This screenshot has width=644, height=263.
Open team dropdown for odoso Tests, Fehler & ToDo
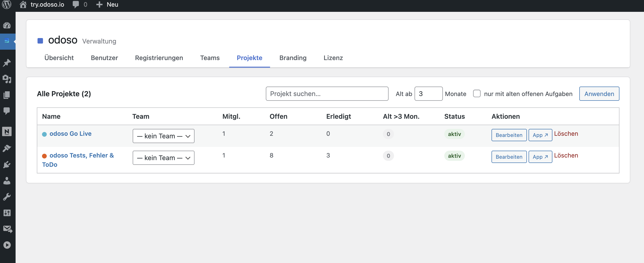coord(164,158)
